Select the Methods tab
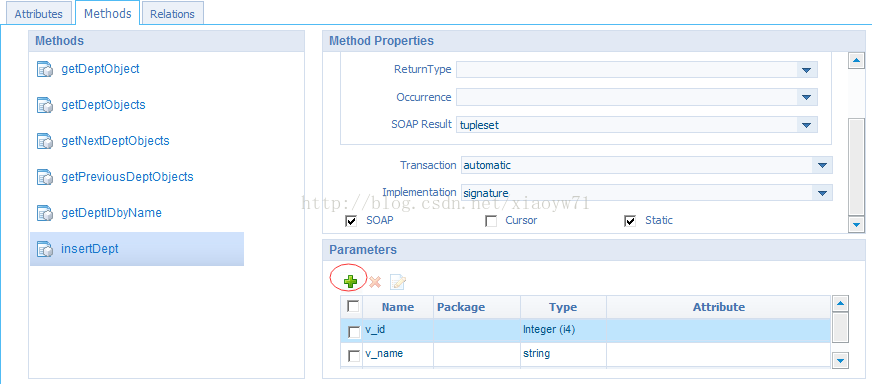The width and height of the screenshot is (872, 384). pos(108,13)
